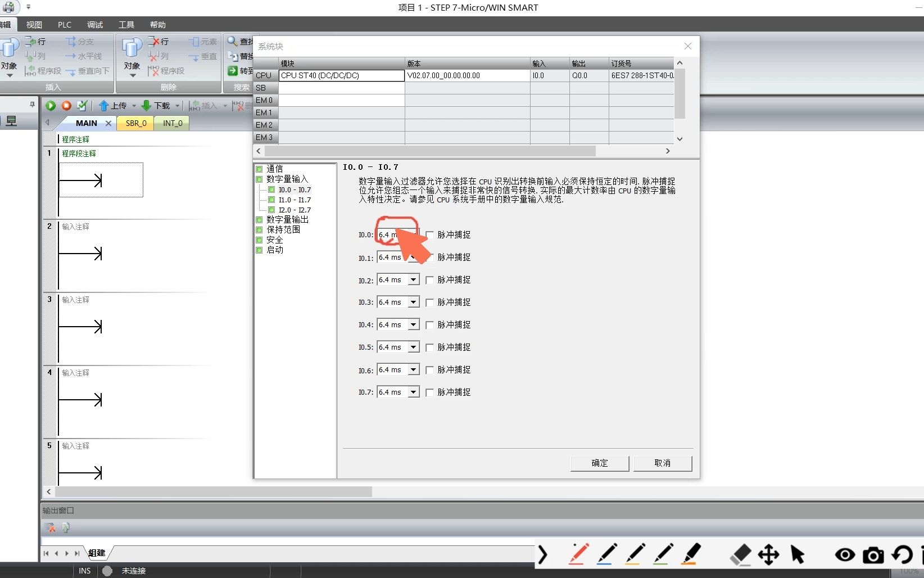924x578 pixels.
Task: Enable 脉冲捕捉 for I0.3
Action: point(429,302)
